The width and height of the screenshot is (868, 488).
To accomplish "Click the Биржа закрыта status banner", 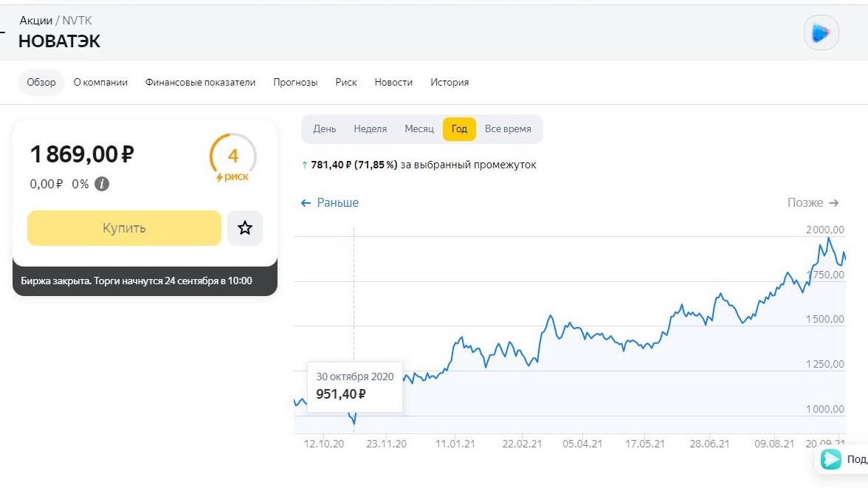I will tap(145, 281).
